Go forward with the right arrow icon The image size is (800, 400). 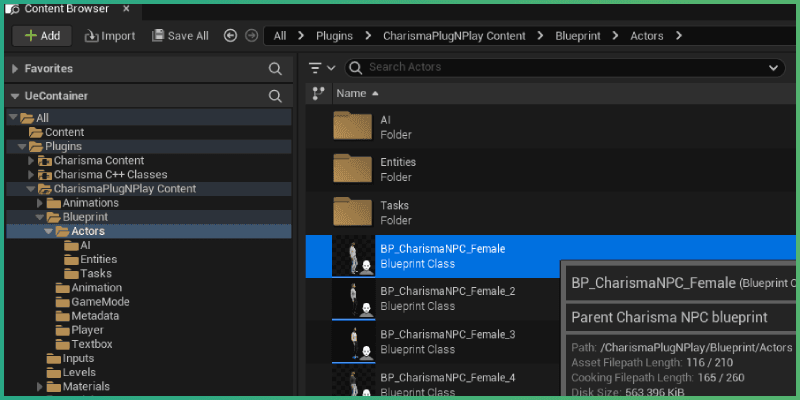pyautogui.click(x=251, y=36)
